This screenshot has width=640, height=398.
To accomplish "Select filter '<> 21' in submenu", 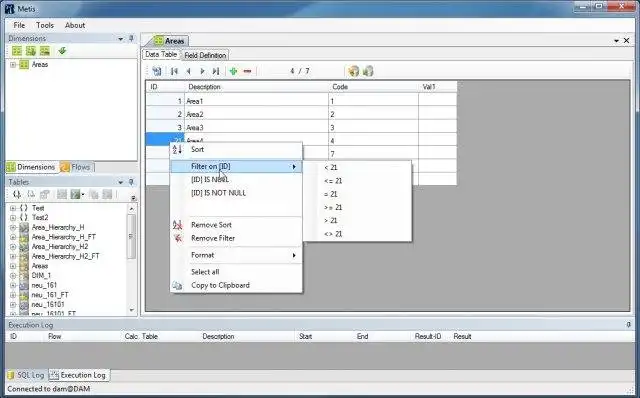I will click(358, 234).
